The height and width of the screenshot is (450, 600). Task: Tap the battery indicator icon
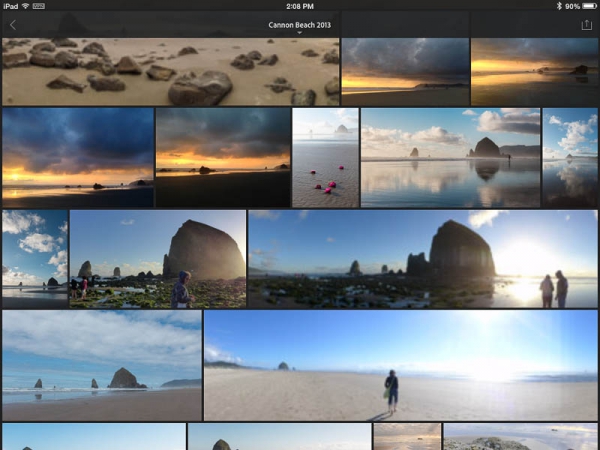pos(588,5)
